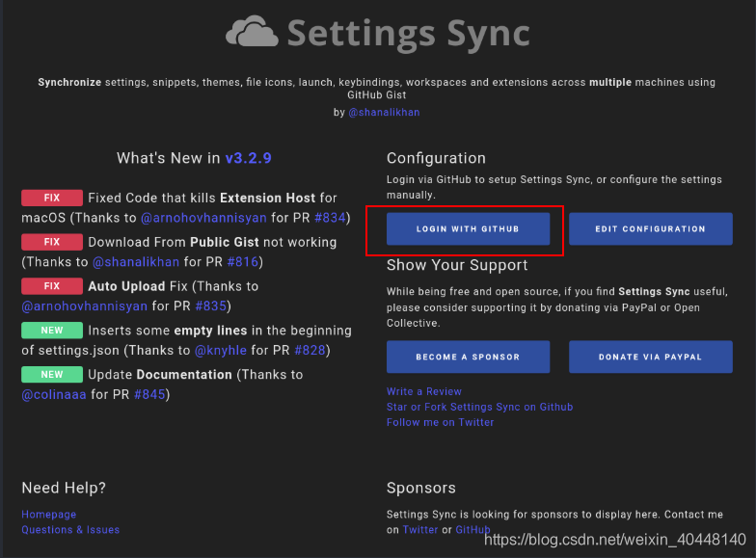Click Follow me on Twitter link
756x558 pixels.
tap(440, 422)
